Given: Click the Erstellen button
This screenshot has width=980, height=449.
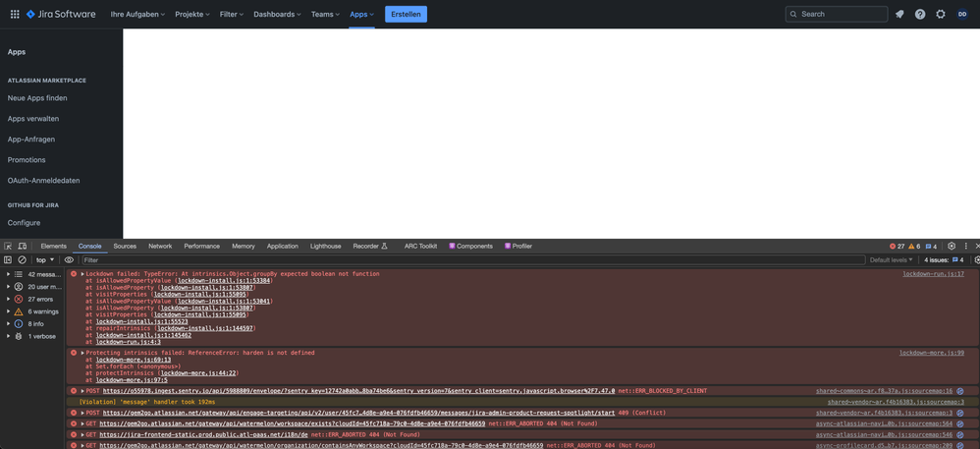Looking at the screenshot, I should tap(407, 14).
